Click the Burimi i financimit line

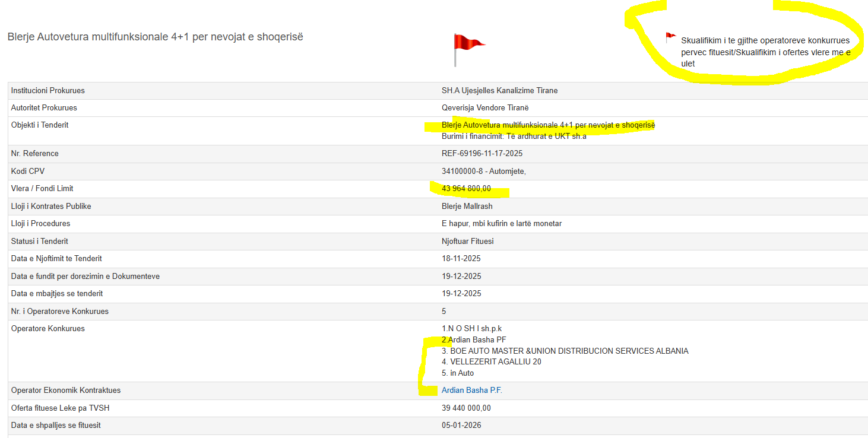point(514,137)
